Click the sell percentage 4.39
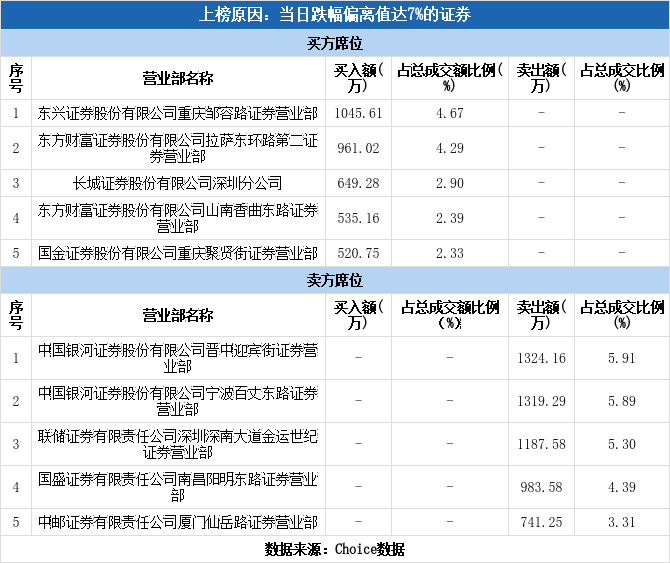The image size is (670, 563). pos(622,487)
